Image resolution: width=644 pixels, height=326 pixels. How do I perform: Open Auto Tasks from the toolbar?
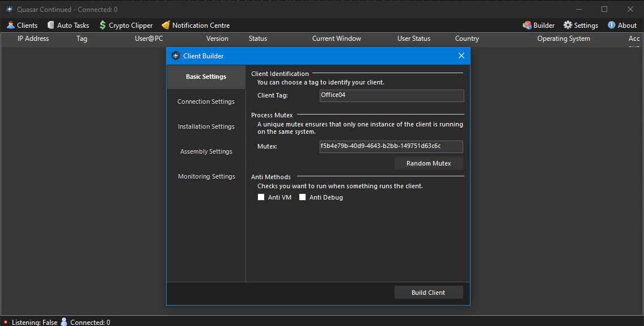coord(68,25)
